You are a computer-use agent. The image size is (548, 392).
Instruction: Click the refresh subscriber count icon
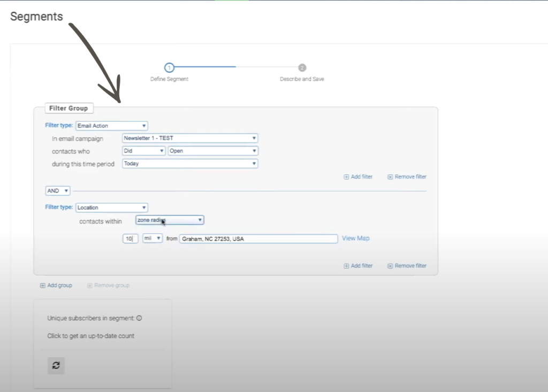point(56,366)
